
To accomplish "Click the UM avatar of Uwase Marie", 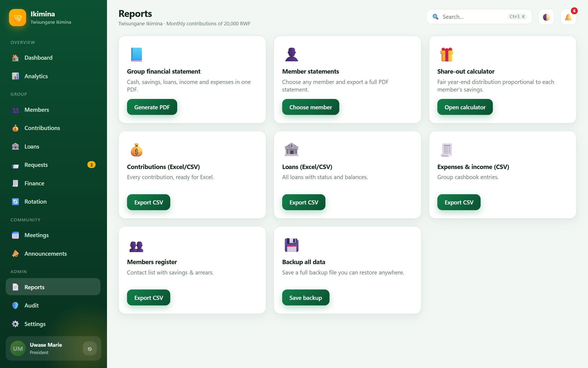I will pos(18,349).
